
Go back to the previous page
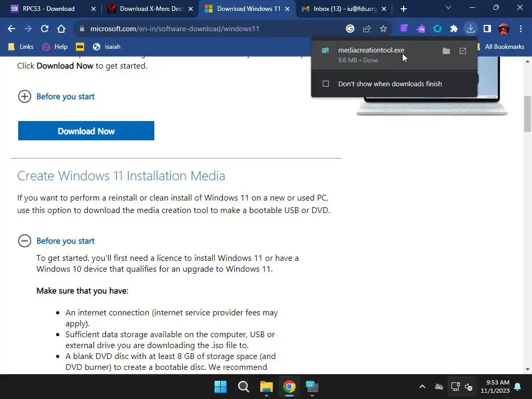coord(11,29)
